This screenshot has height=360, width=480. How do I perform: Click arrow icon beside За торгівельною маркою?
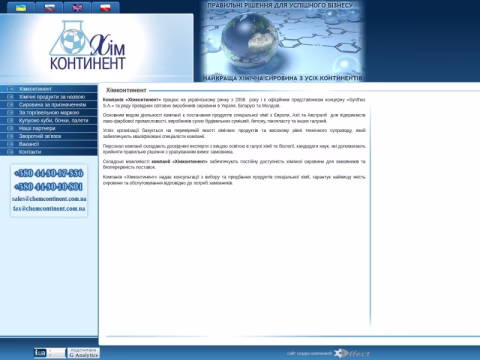coord(10,113)
